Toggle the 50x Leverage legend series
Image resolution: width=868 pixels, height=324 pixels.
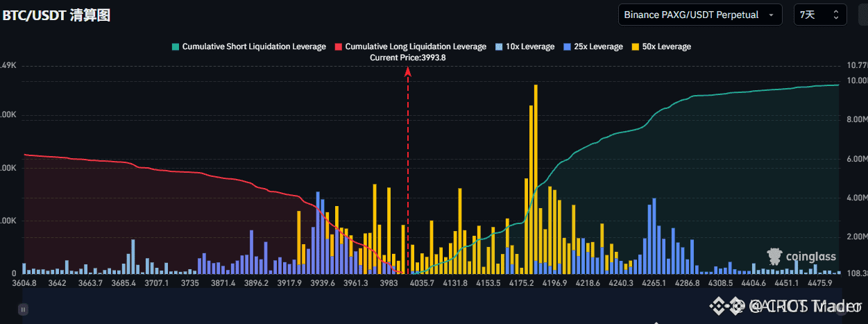pyautogui.click(x=661, y=46)
